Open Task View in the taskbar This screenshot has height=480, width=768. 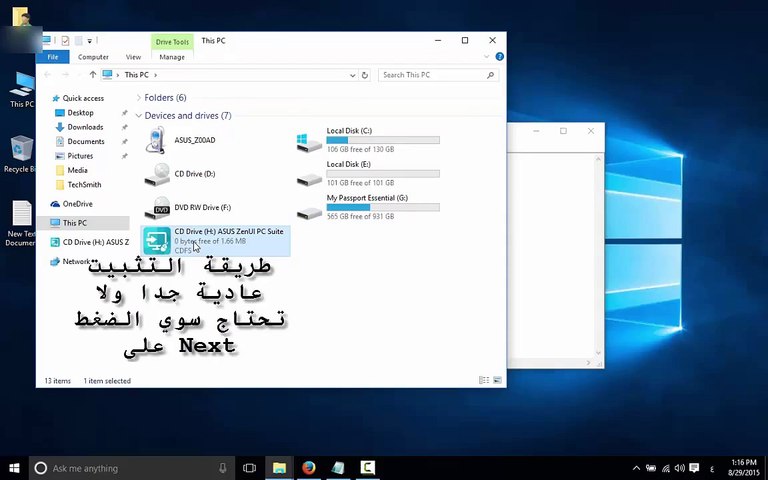[x=249, y=468]
